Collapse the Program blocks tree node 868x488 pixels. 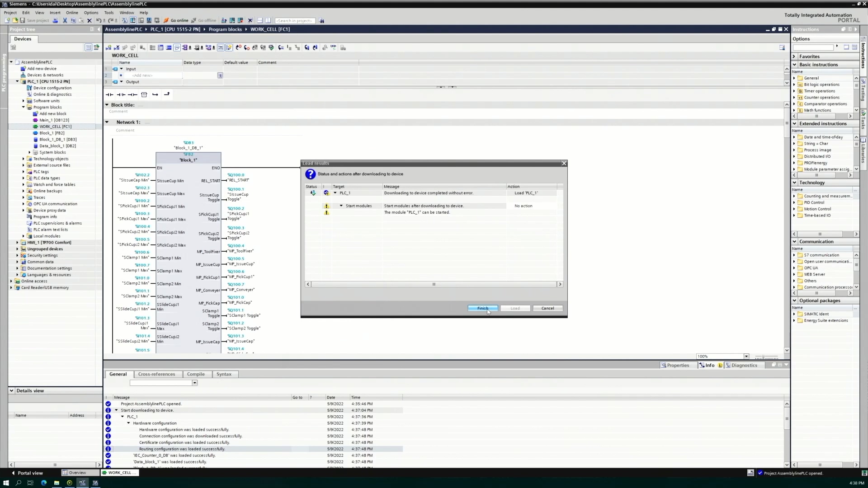24,108
